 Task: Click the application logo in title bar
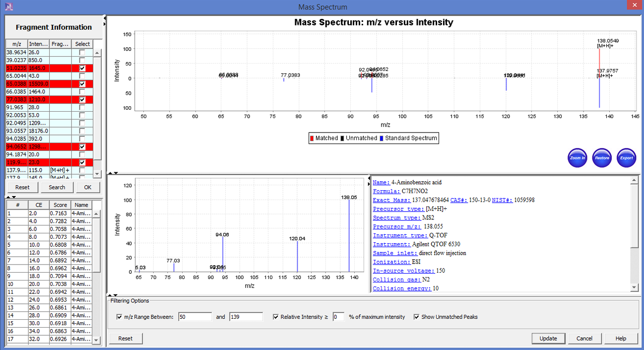click(x=9, y=6)
